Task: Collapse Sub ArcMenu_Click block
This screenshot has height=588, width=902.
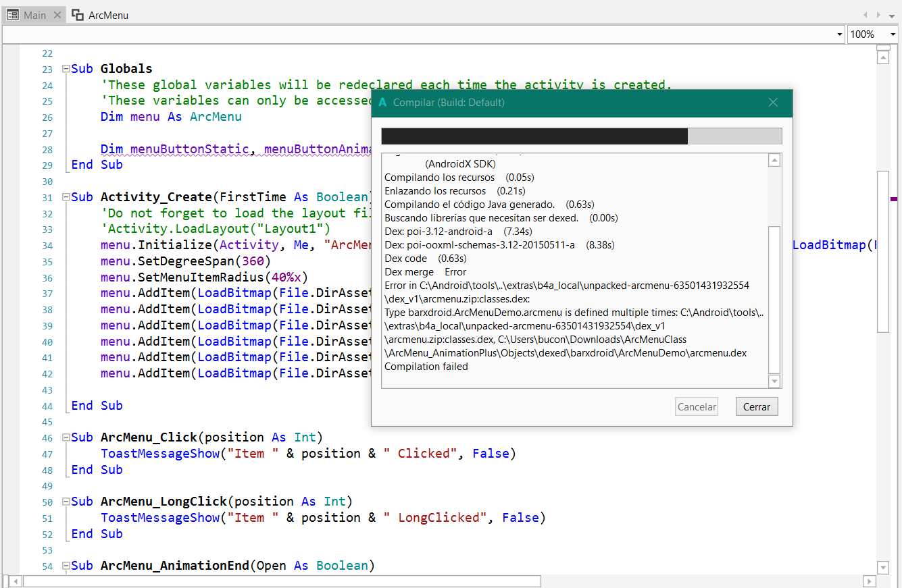Action: pyautogui.click(x=66, y=437)
